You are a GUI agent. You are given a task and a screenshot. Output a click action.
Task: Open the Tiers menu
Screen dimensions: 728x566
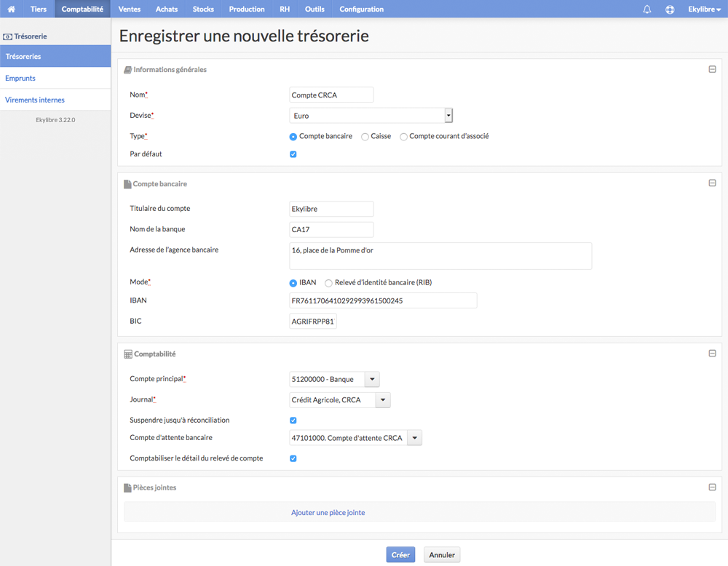(x=39, y=9)
